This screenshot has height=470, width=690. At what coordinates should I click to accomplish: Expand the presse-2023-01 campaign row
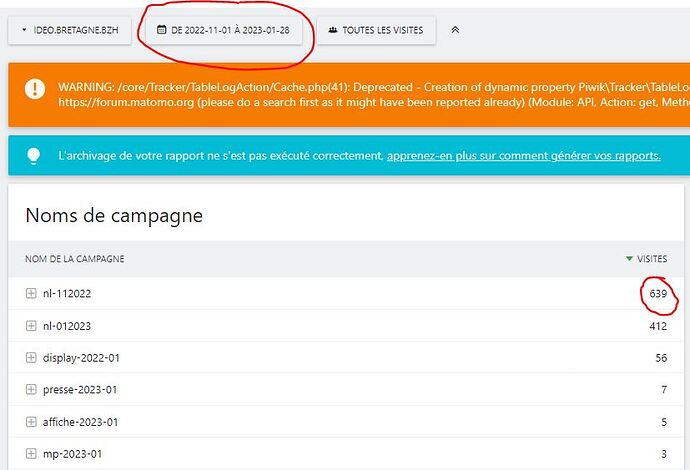coord(31,389)
